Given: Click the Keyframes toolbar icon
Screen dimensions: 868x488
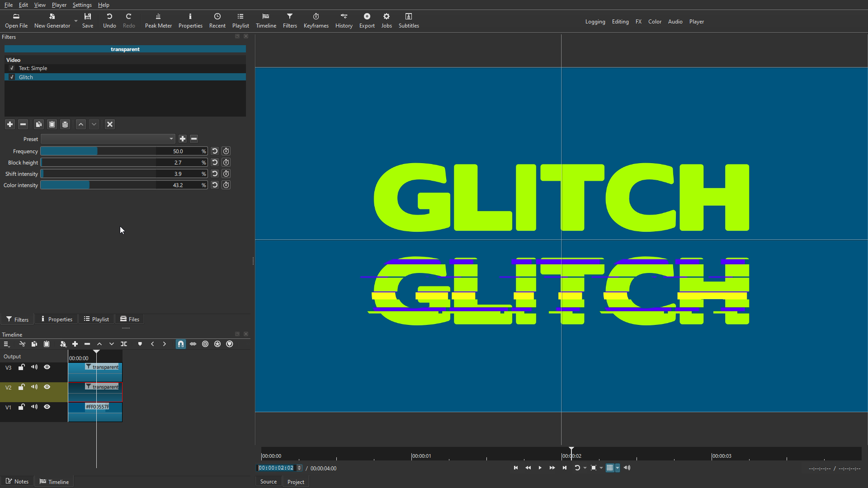Looking at the screenshot, I should [x=316, y=20].
